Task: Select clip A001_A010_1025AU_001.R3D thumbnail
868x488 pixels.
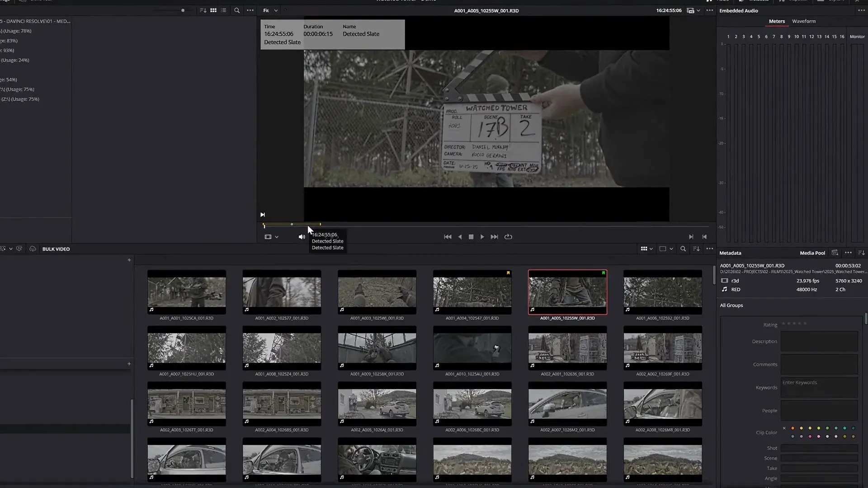Action: [472, 348]
